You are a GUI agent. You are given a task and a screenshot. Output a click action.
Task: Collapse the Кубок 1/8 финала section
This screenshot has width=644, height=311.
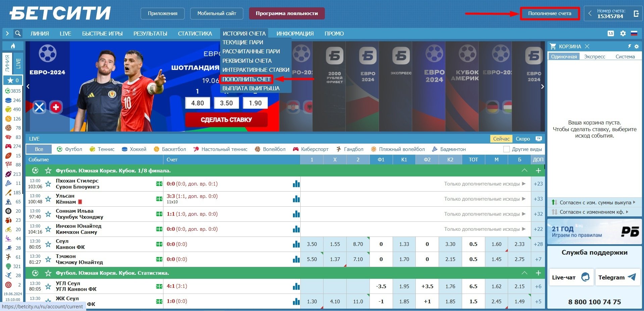[x=524, y=171]
